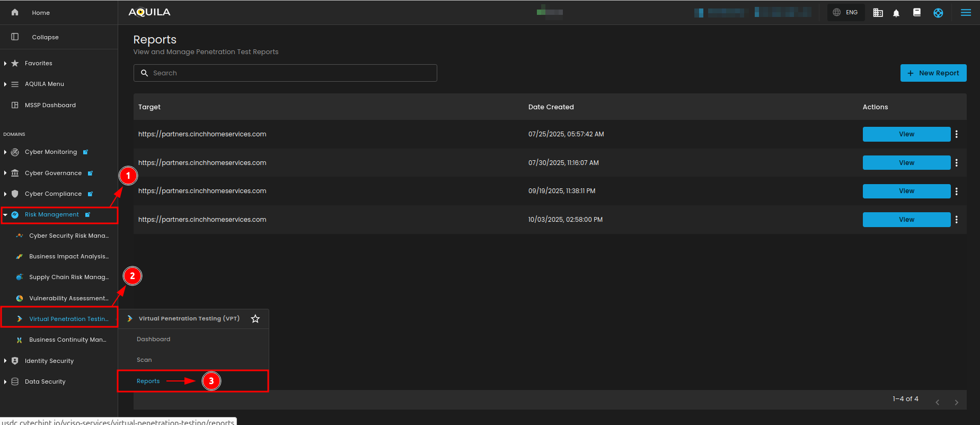Open MSSP Dashboard from sidebar
This screenshot has height=425, width=980.
[x=50, y=105]
